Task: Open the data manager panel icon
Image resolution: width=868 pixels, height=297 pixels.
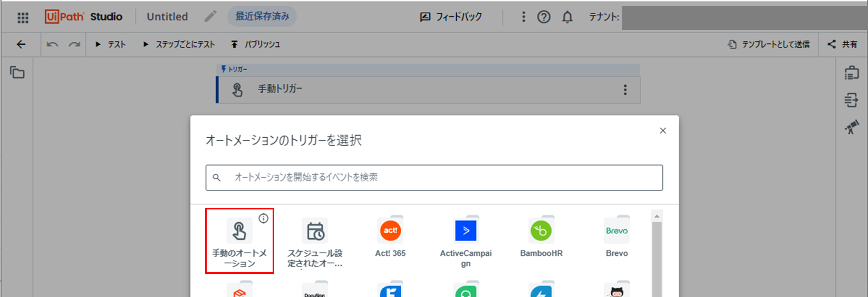Action: click(852, 100)
